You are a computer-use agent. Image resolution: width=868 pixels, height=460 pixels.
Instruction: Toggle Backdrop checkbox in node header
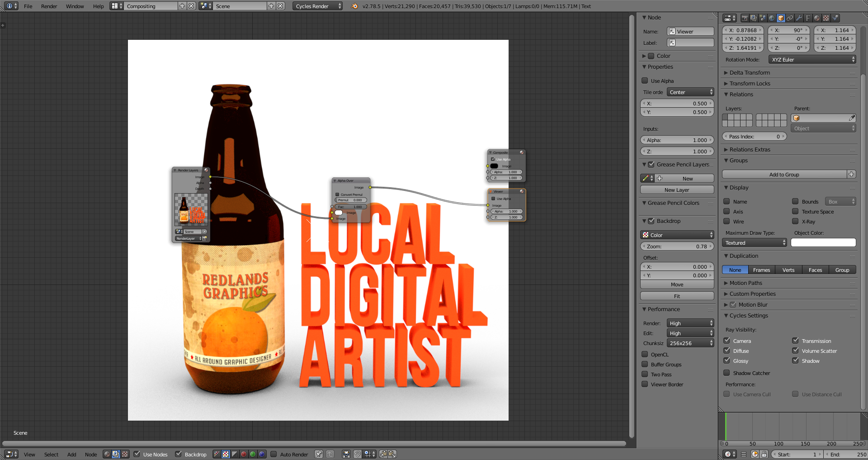coord(179,454)
